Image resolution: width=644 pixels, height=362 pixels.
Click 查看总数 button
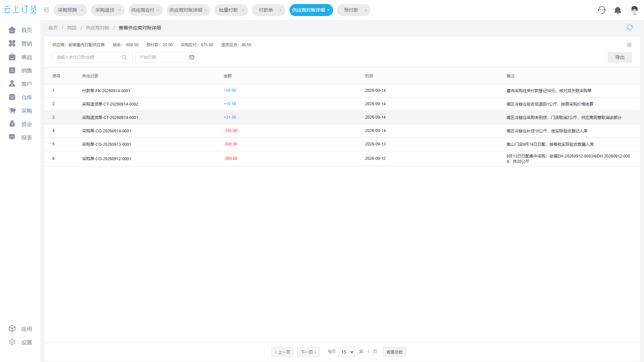coord(394,352)
